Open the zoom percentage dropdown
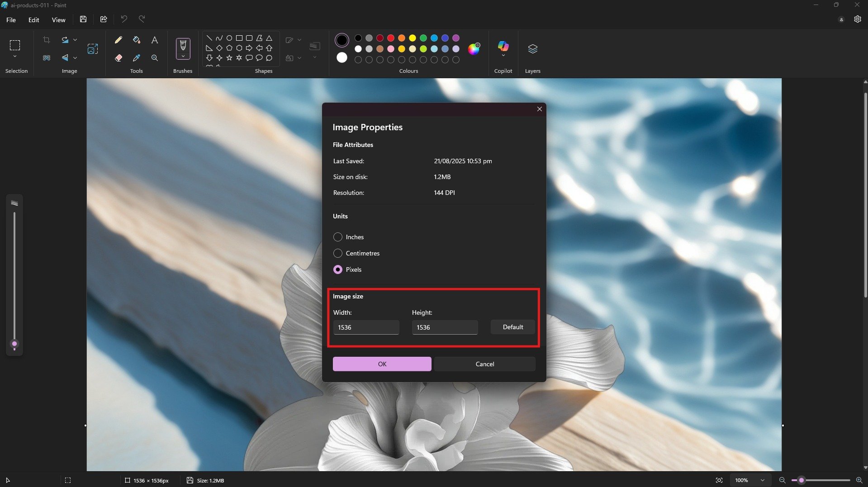This screenshot has width=868, height=487. point(763,480)
